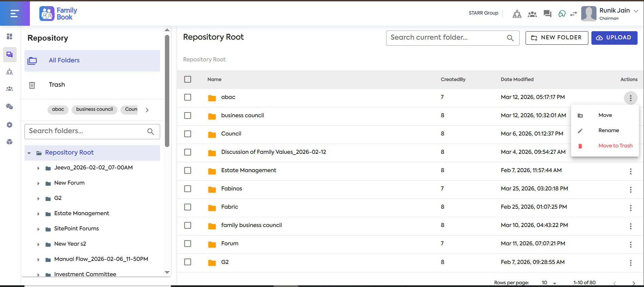Open the Rows per page dropdown

pyautogui.click(x=550, y=283)
